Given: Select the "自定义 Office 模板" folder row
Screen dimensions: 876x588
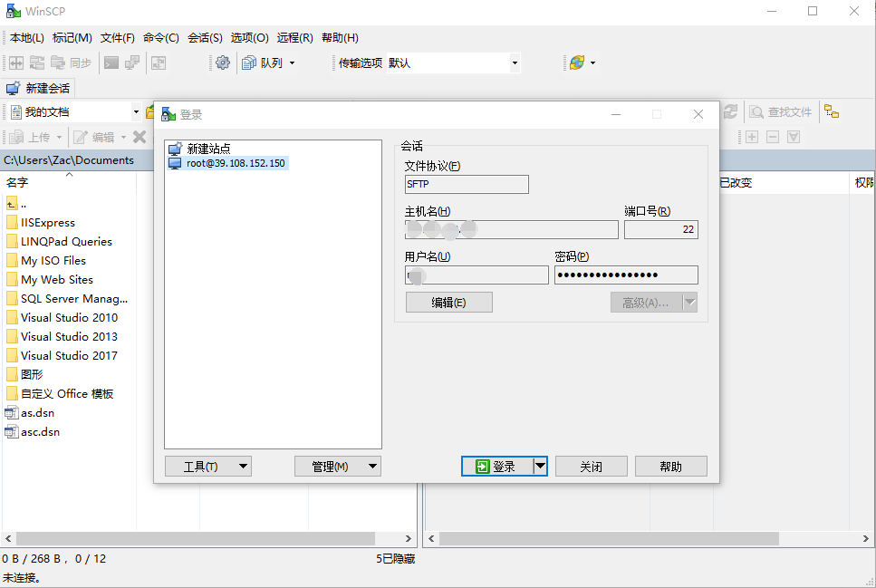Looking at the screenshot, I should pyautogui.click(x=60, y=394).
